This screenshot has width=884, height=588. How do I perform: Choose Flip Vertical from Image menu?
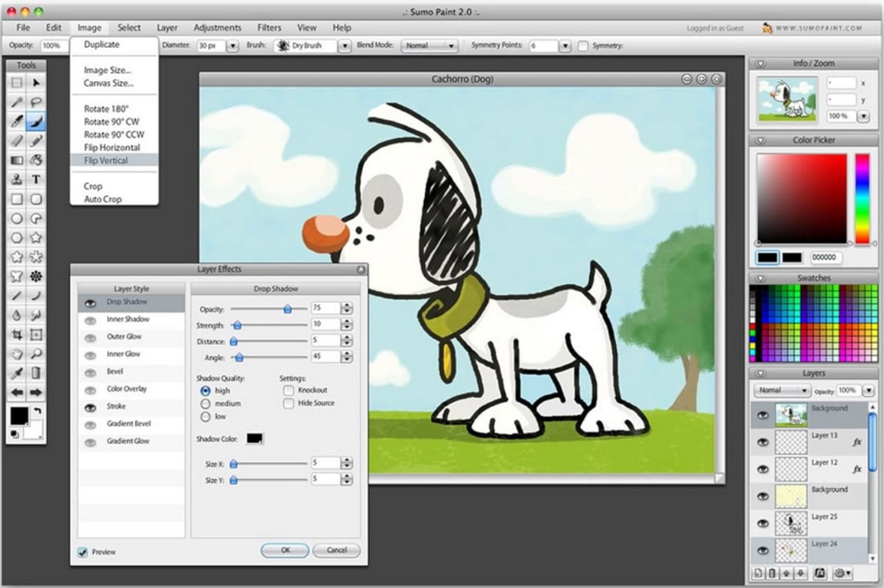(106, 160)
